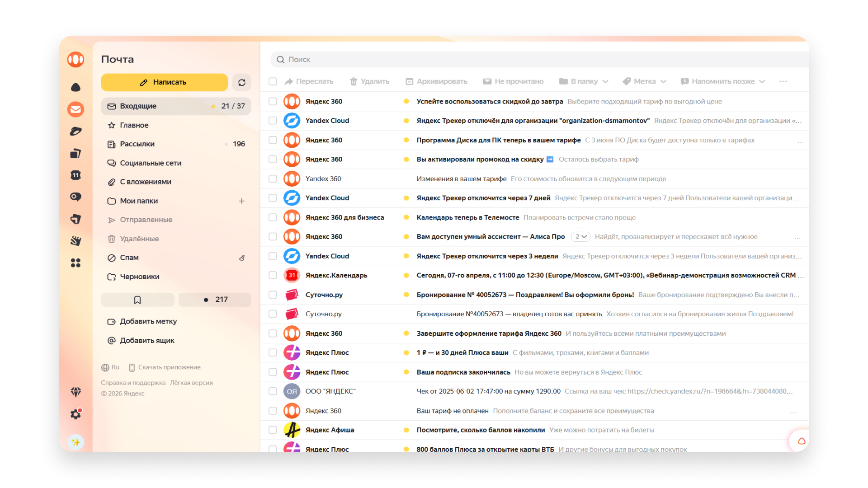Click the Yandex Cloud avatar of the organization-dsmamontov email
The height and width of the screenshot is (488, 868).
click(292, 121)
